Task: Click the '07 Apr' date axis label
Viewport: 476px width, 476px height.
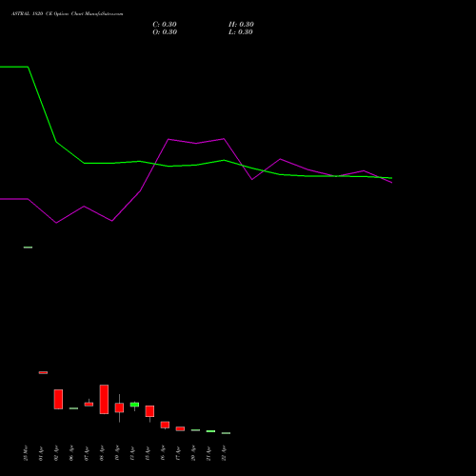Action: click(87, 453)
